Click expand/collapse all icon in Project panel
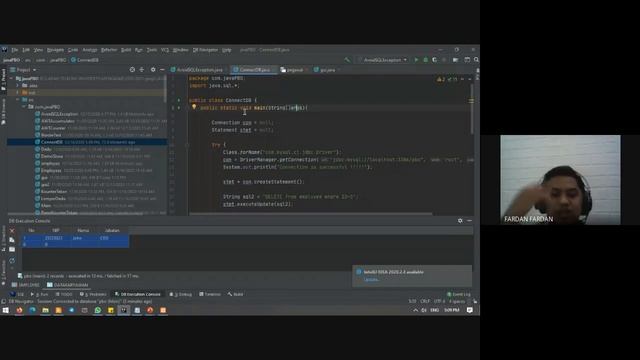Screen dimensions: 640x360 pyautogui.click(x=142, y=70)
